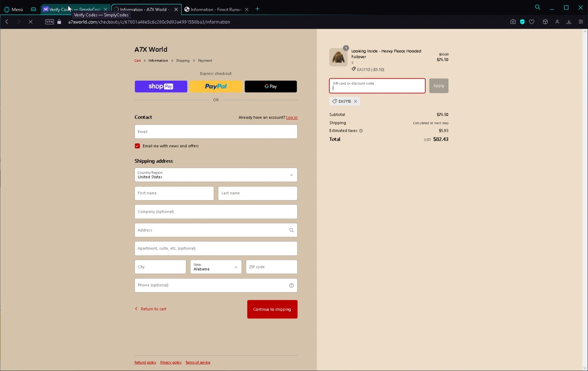Open a new browser tab
Image resolution: width=588 pixels, height=371 pixels.
point(258,9)
